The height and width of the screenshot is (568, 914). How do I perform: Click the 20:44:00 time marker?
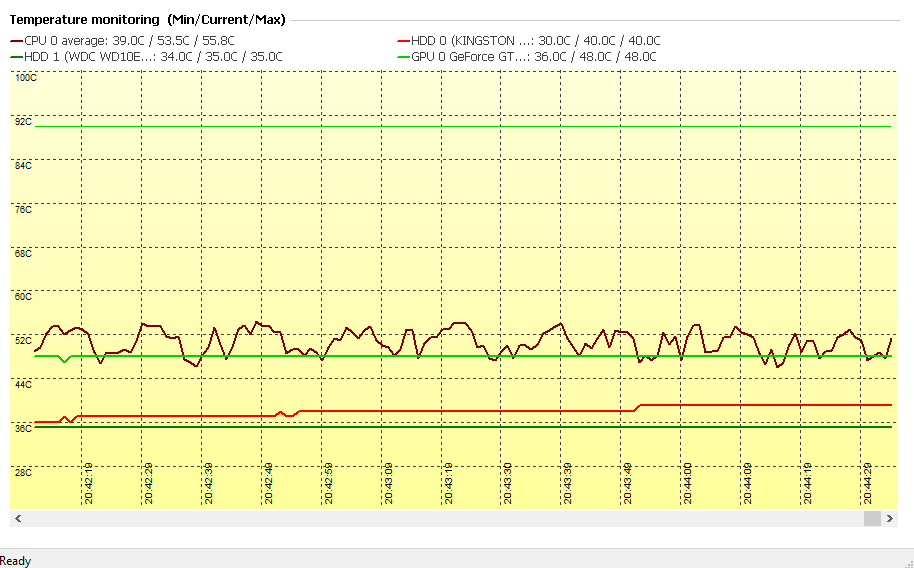[x=687, y=482]
